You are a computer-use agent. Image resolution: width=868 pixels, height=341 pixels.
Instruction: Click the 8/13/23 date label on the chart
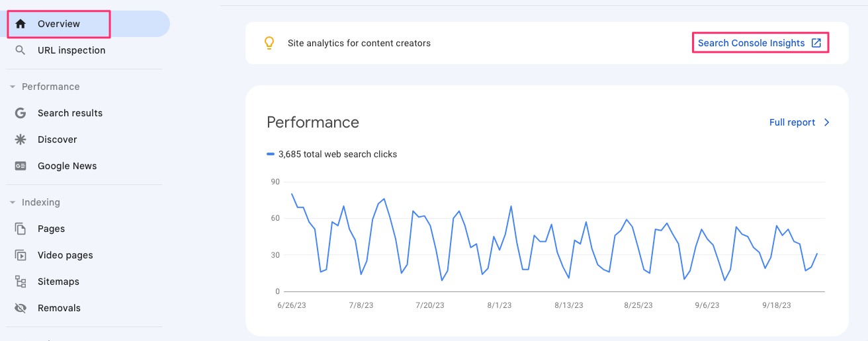tap(569, 305)
